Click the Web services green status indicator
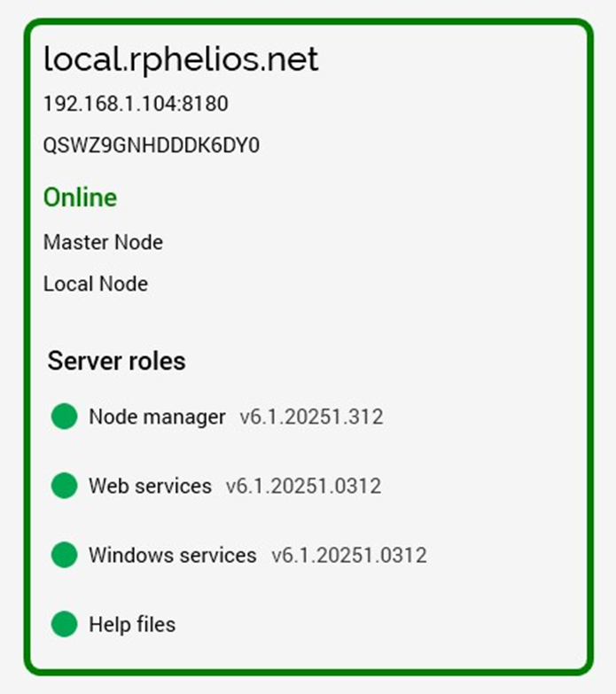Screen dimensions: 616x694 [x=65, y=486]
